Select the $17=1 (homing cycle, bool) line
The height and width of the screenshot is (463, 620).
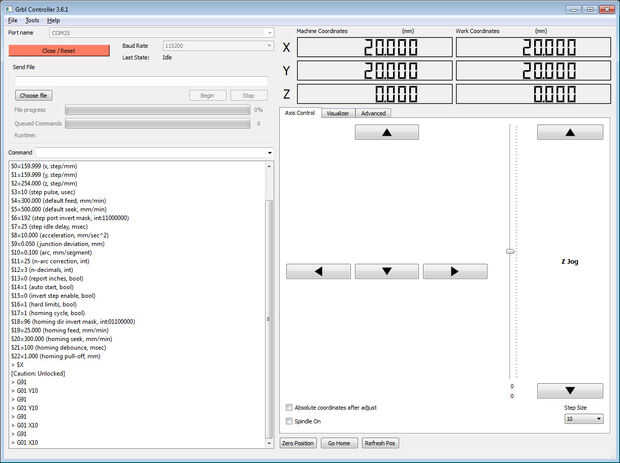48,313
